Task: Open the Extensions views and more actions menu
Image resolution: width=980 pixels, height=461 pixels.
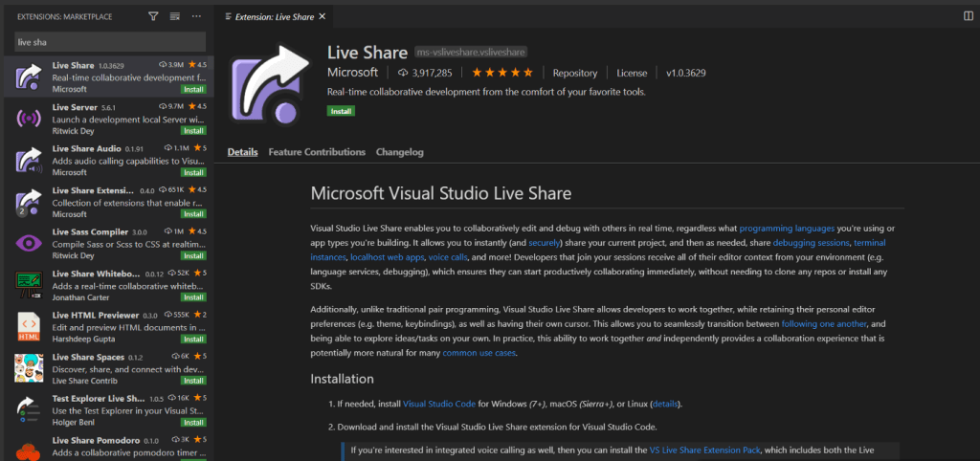Action: tap(196, 16)
